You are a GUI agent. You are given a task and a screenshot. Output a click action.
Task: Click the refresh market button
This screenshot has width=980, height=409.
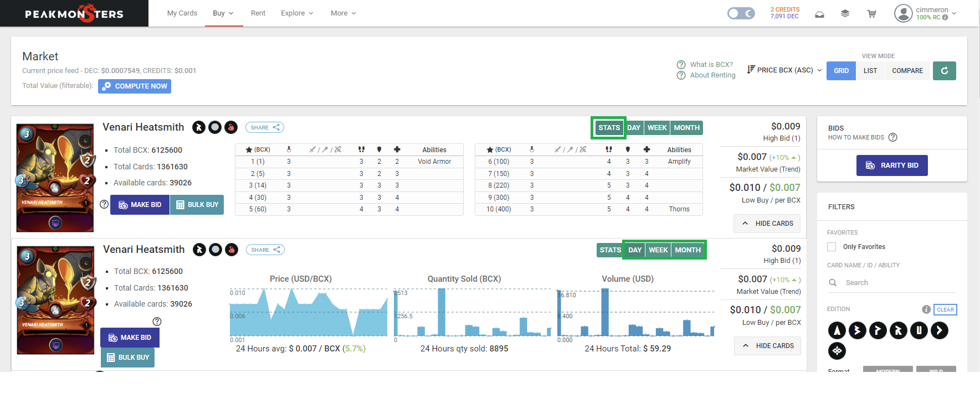pos(945,71)
